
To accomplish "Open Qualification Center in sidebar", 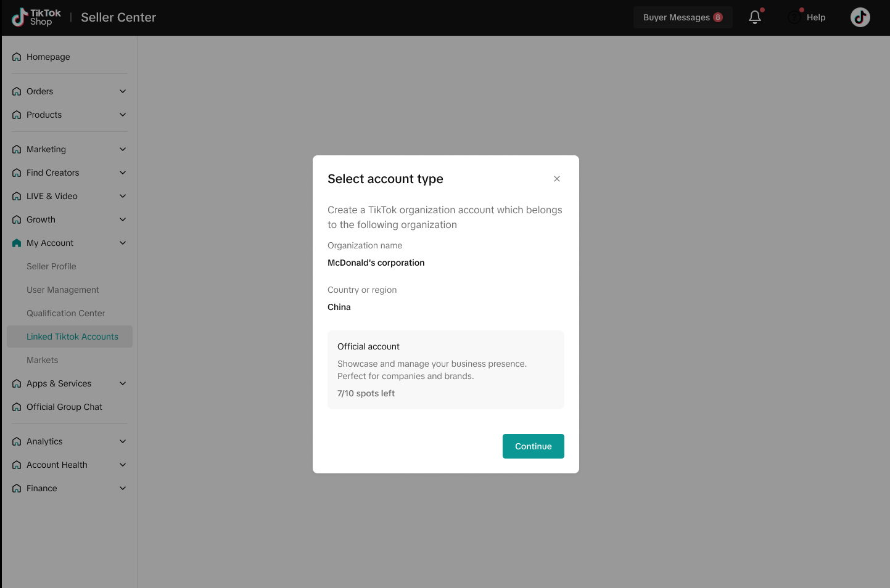I will (65, 313).
